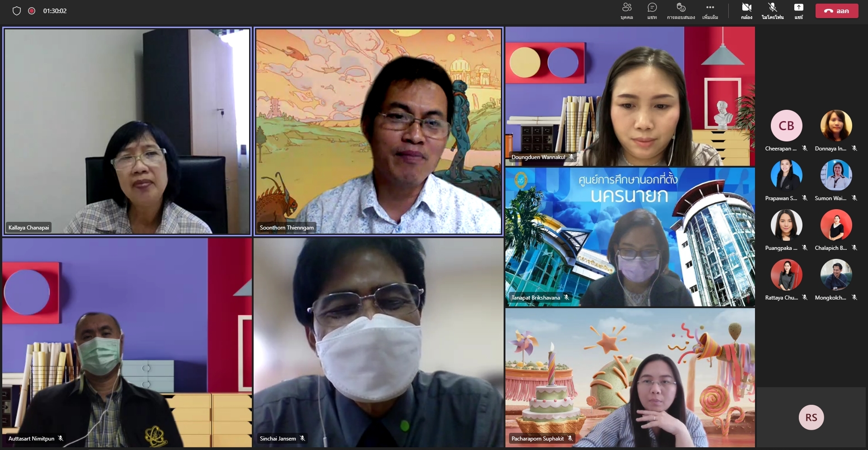868x450 pixels.
Task: Select Kallaya Chanapai's video tile
Action: pyautogui.click(x=127, y=131)
